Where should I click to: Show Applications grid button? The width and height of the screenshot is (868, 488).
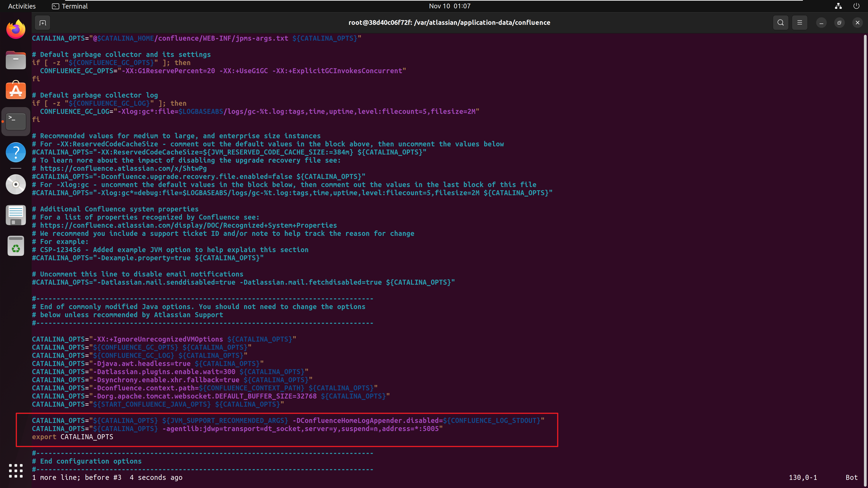(16, 471)
